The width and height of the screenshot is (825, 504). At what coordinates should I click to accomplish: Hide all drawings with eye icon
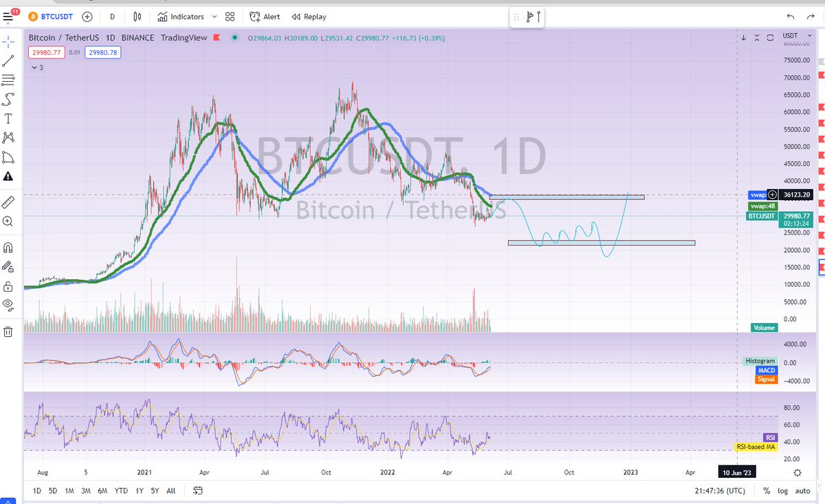pos(8,305)
